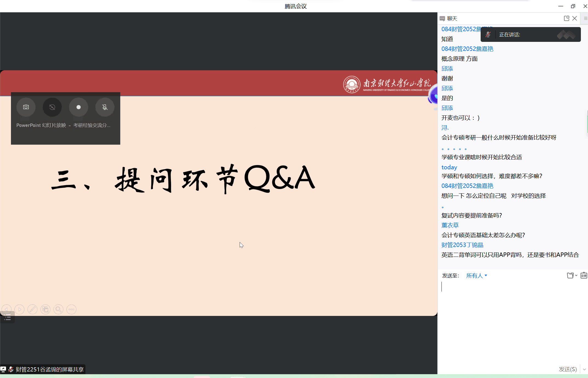Click the slideshow zoom magnifier icon

point(58,309)
